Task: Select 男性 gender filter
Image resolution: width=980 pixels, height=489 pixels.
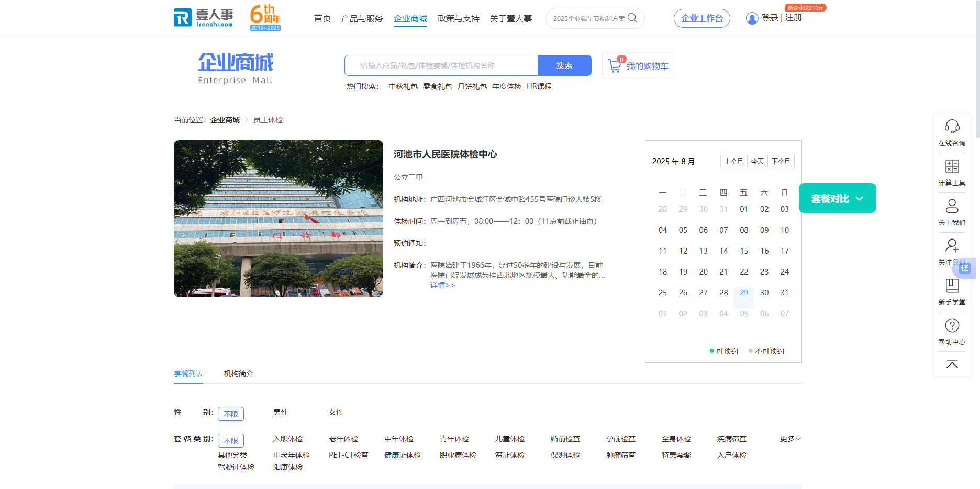Action: coord(281,412)
